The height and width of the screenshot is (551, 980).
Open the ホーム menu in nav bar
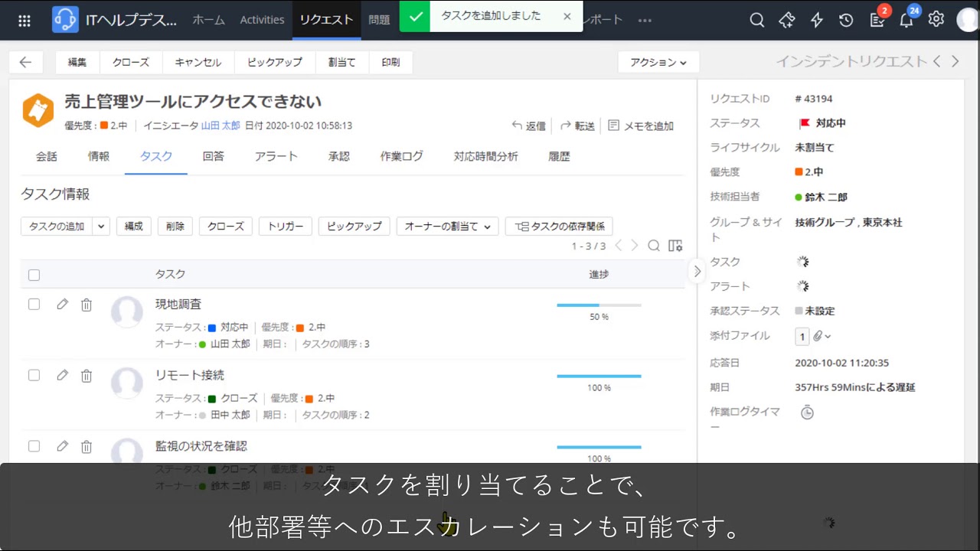click(208, 20)
